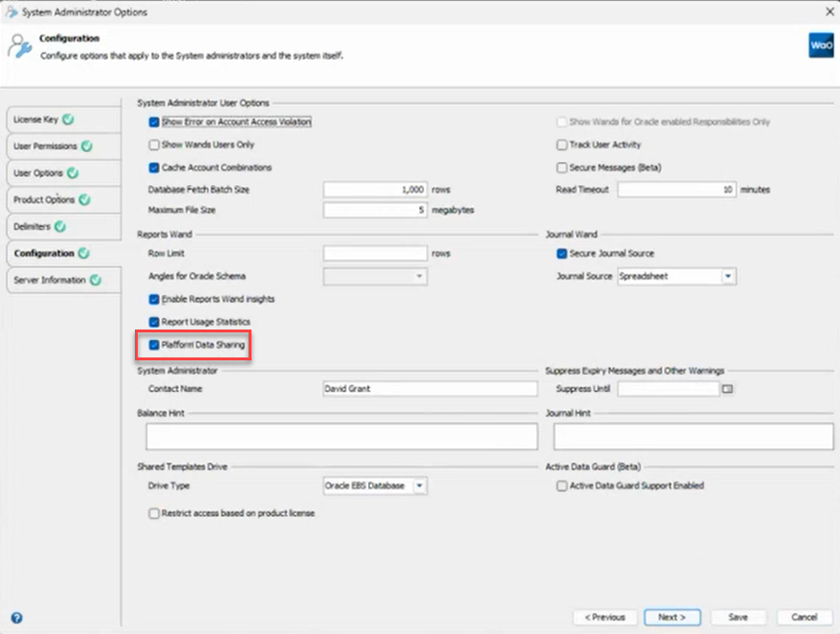840x634 pixels.
Task: Click the Wands logo icon at top right
Action: [821, 45]
